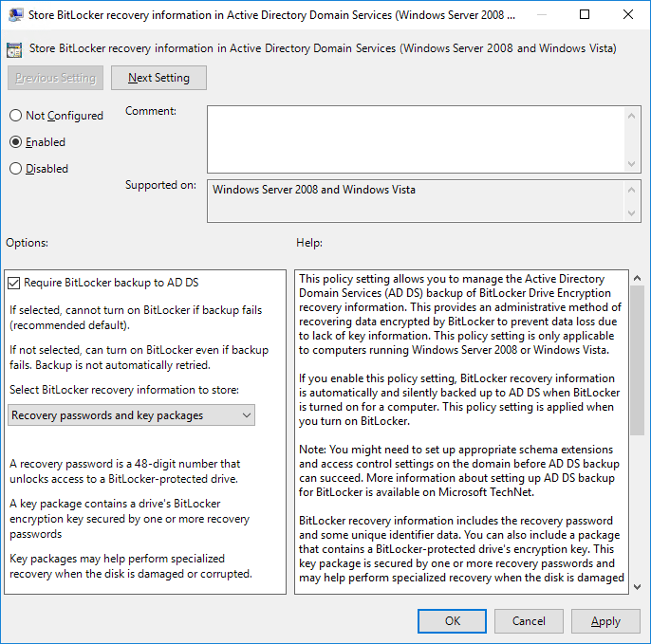Image resolution: width=651 pixels, height=644 pixels.
Task: Click inside the Comment text box
Action: click(416, 139)
